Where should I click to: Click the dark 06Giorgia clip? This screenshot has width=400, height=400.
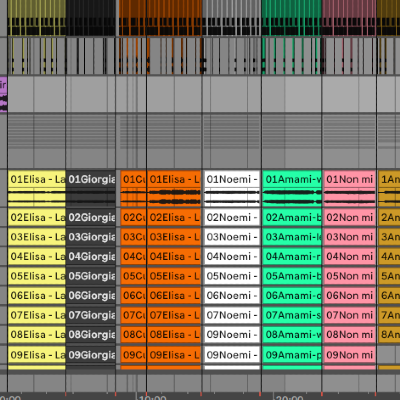pyautogui.click(x=91, y=296)
